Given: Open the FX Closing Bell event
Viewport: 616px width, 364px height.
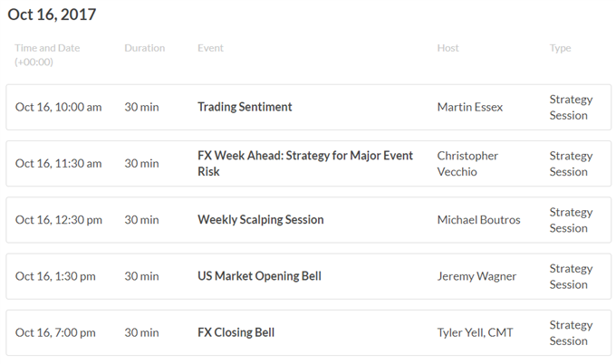Looking at the screenshot, I should pyautogui.click(x=236, y=332).
